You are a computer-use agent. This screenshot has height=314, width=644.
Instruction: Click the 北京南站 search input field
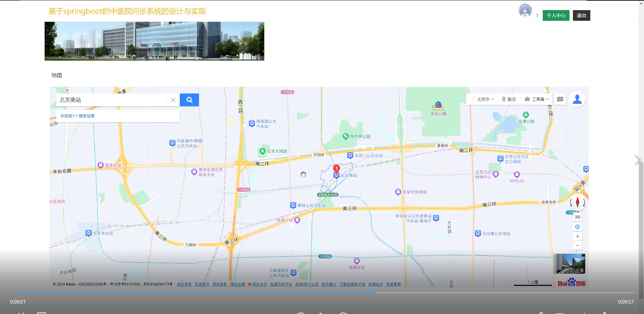point(111,100)
